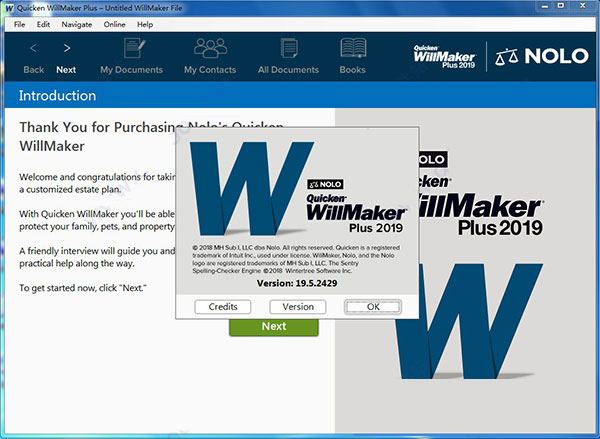This screenshot has height=439, width=600.
Task: Click the WillMaker Plus 2019 header logo
Action: click(444, 57)
